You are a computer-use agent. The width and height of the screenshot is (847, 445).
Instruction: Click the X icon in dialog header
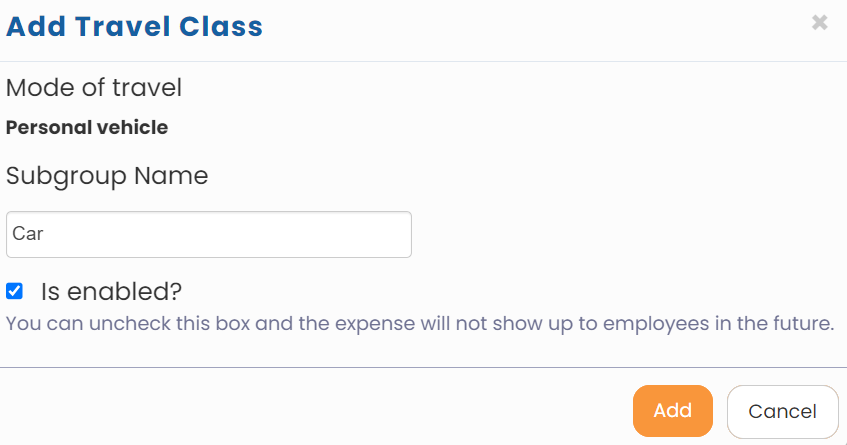[x=819, y=23]
